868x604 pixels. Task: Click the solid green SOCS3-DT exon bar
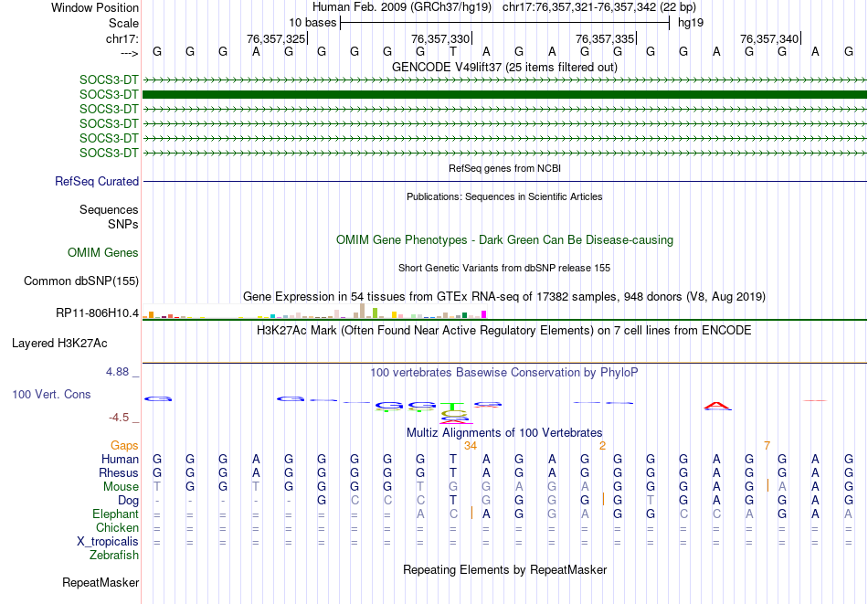505,95
